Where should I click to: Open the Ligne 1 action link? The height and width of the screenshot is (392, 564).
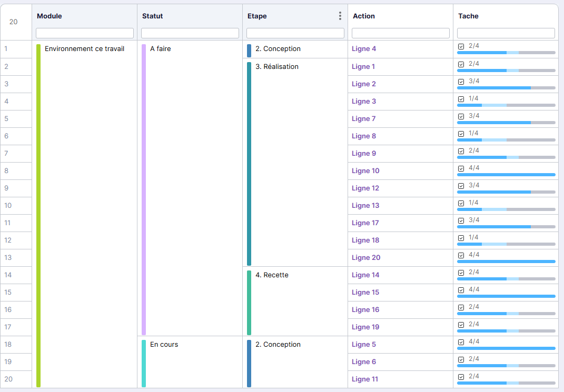coord(363,67)
